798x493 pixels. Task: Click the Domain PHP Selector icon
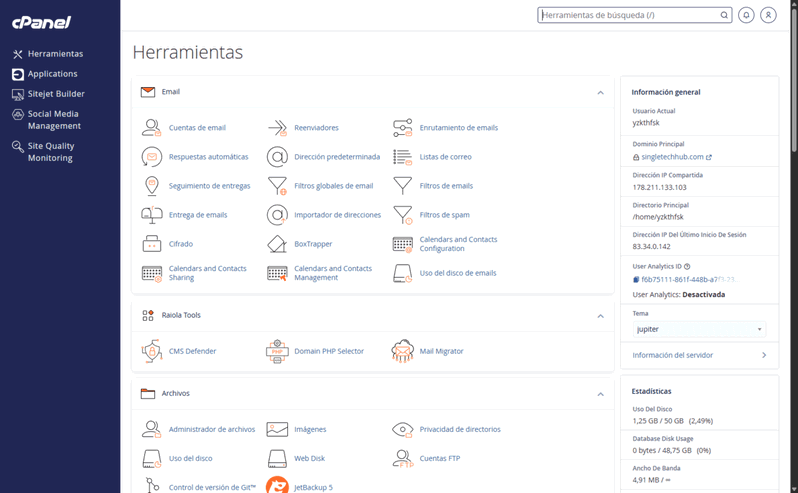tap(277, 351)
